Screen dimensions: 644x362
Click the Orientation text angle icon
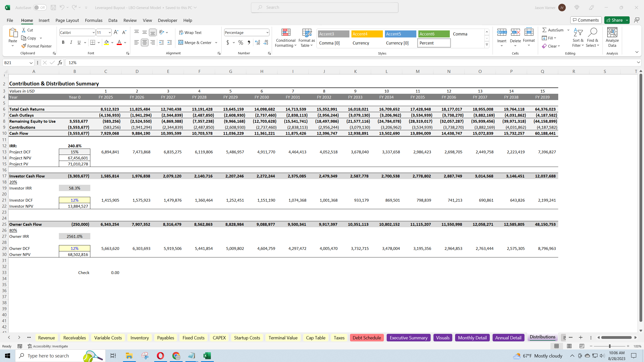[x=162, y=32]
